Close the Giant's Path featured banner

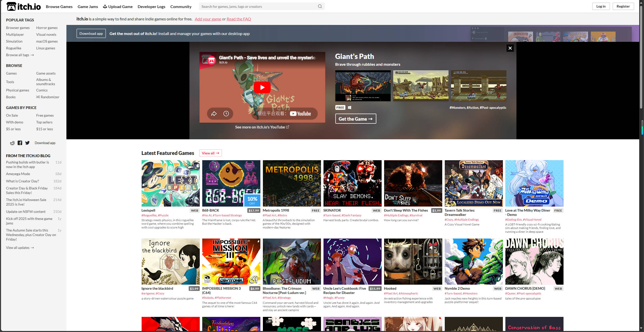(x=510, y=48)
